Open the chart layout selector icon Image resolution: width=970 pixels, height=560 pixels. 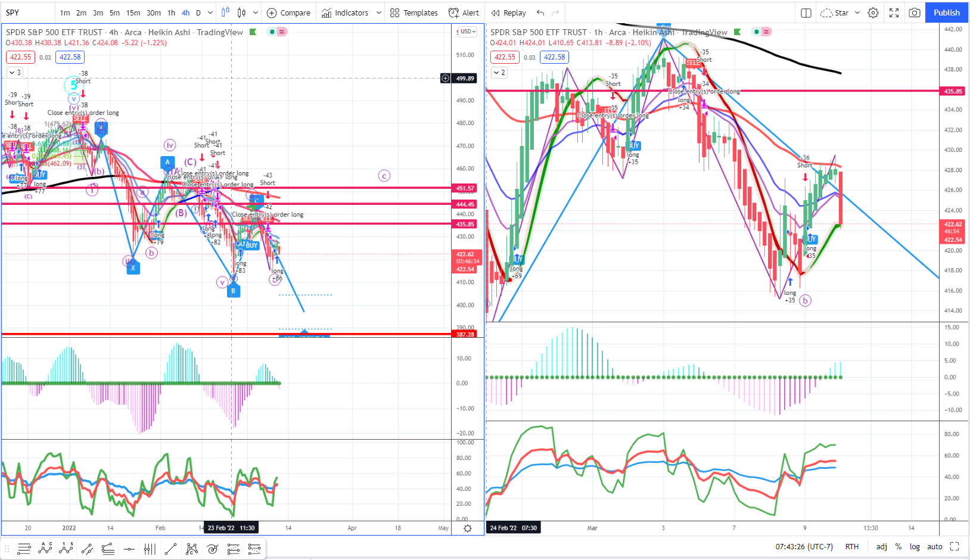point(806,13)
